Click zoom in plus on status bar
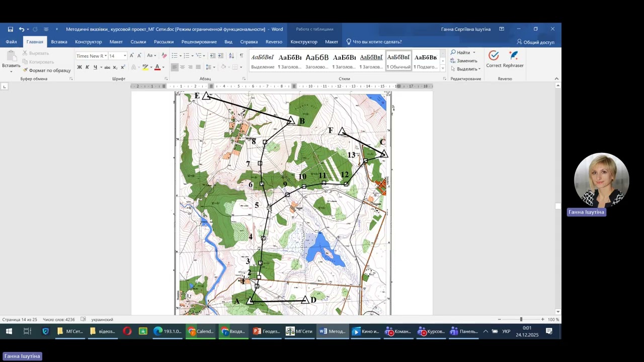Screen dimensions: 644x362 pyautogui.click(x=542, y=319)
